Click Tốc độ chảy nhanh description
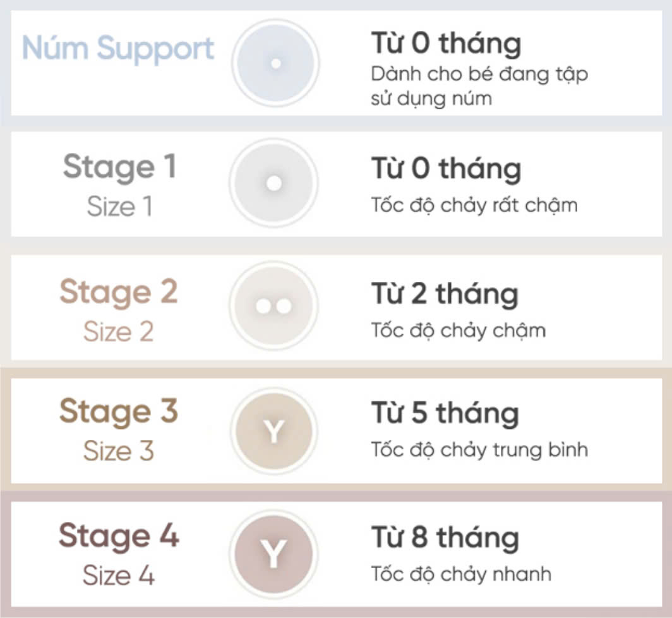This screenshot has height=618, width=672. (461, 574)
